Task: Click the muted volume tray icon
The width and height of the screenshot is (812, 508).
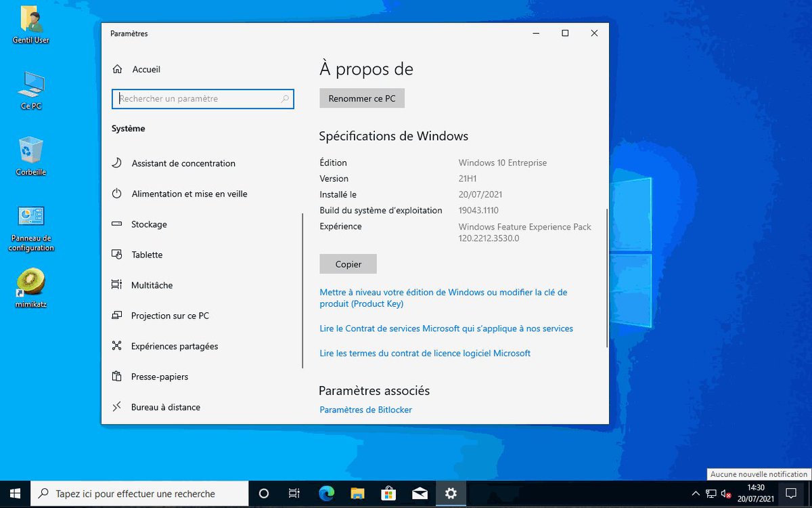Action: 727,494
